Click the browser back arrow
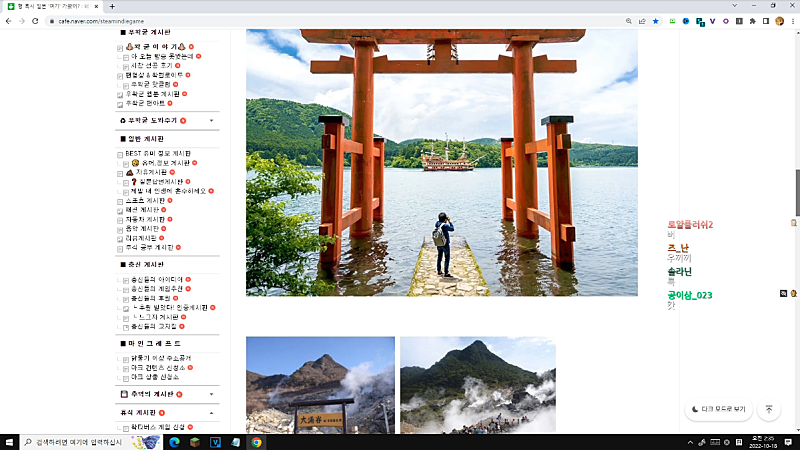Screen dimensions: 800x450 (x=10, y=20)
